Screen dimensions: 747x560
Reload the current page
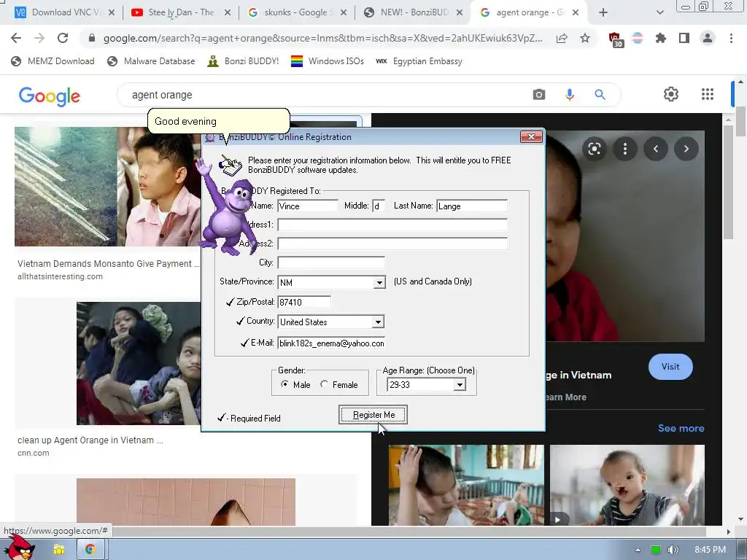click(x=63, y=38)
